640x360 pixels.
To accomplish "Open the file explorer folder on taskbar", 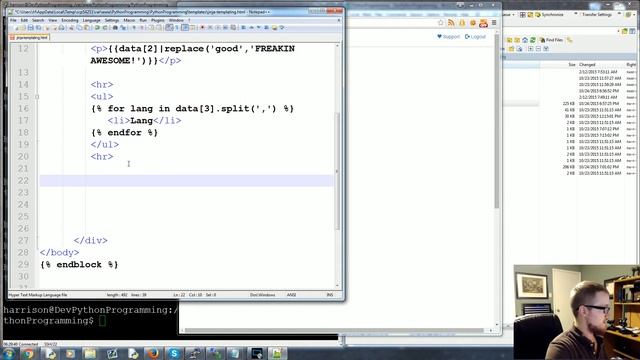I will (91, 353).
